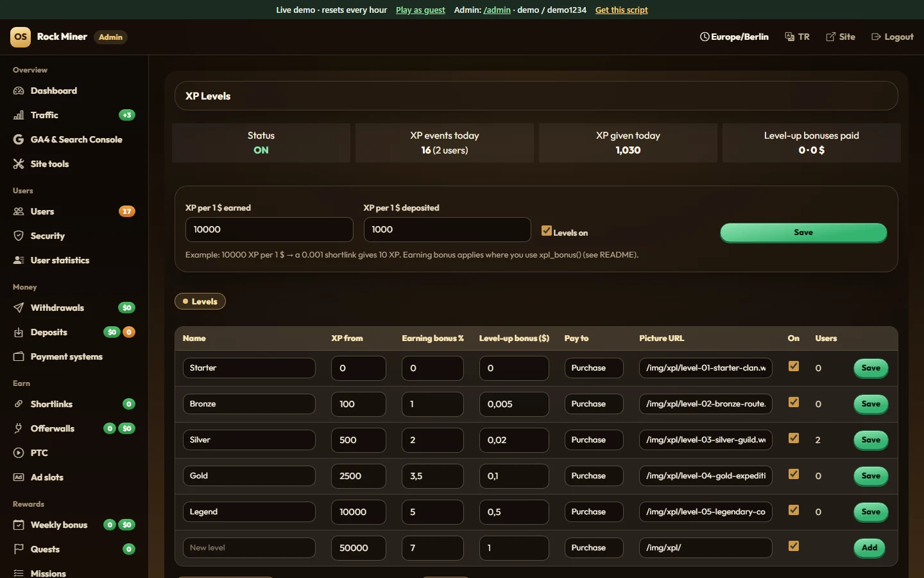Open Pay to dropdown for Legend
The image size is (924, 578).
(x=594, y=512)
